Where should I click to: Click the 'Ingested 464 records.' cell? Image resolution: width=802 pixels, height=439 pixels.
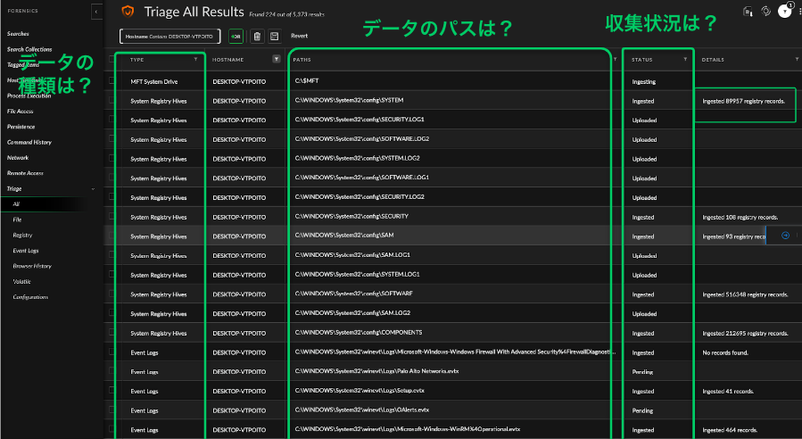pos(729,430)
